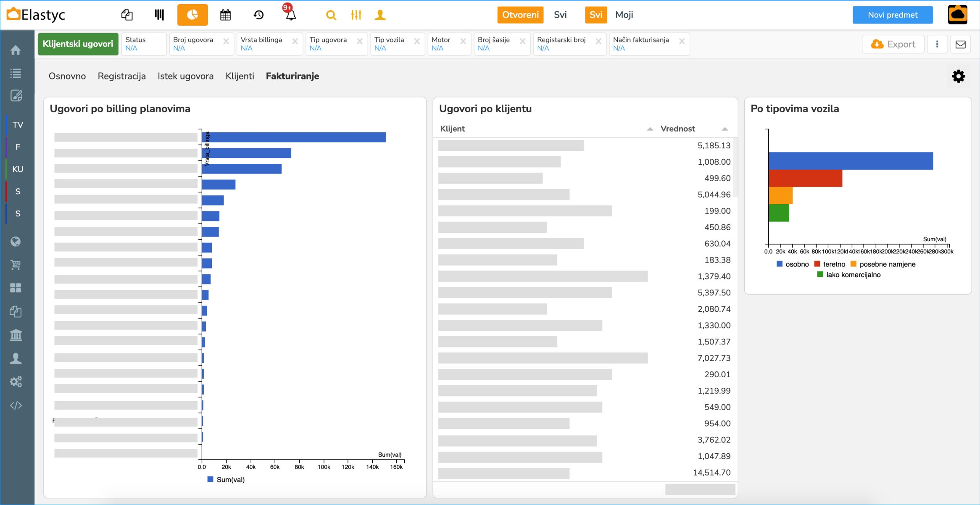Switch to the Registracija tab

[121, 76]
